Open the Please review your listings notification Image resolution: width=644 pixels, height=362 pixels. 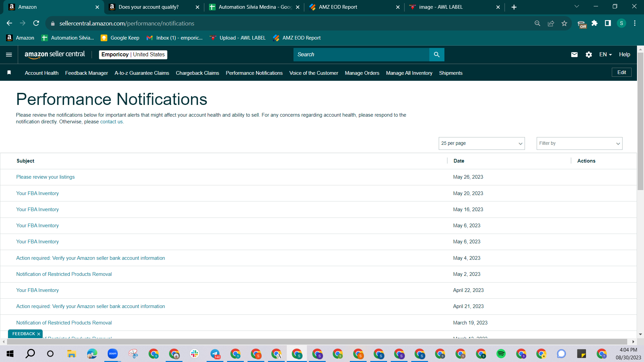tap(46, 177)
